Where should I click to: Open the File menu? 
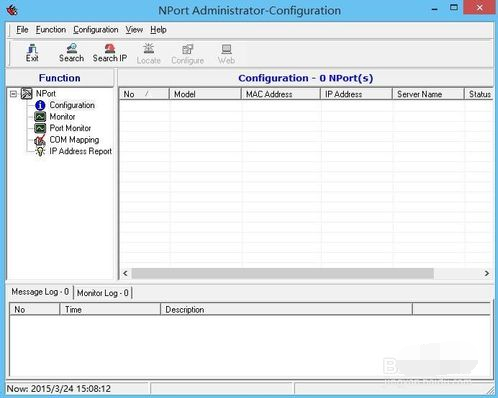pyautogui.click(x=22, y=30)
